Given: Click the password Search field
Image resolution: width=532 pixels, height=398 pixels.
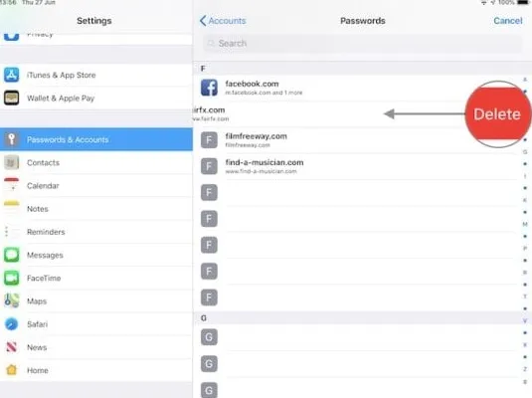Looking at the screenshot, I should coord(362,44).
